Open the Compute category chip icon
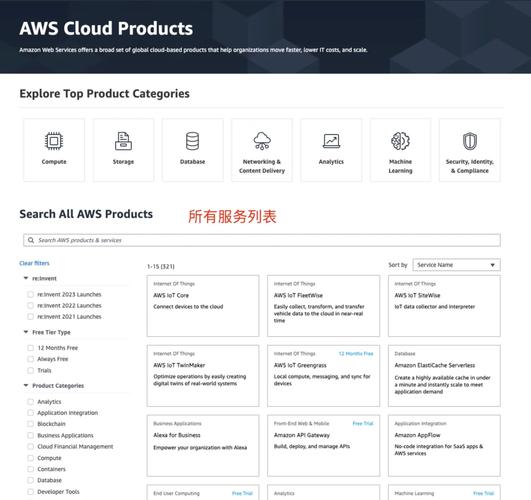531x500 pixels. pyautogui.click(x=54, y=141)
